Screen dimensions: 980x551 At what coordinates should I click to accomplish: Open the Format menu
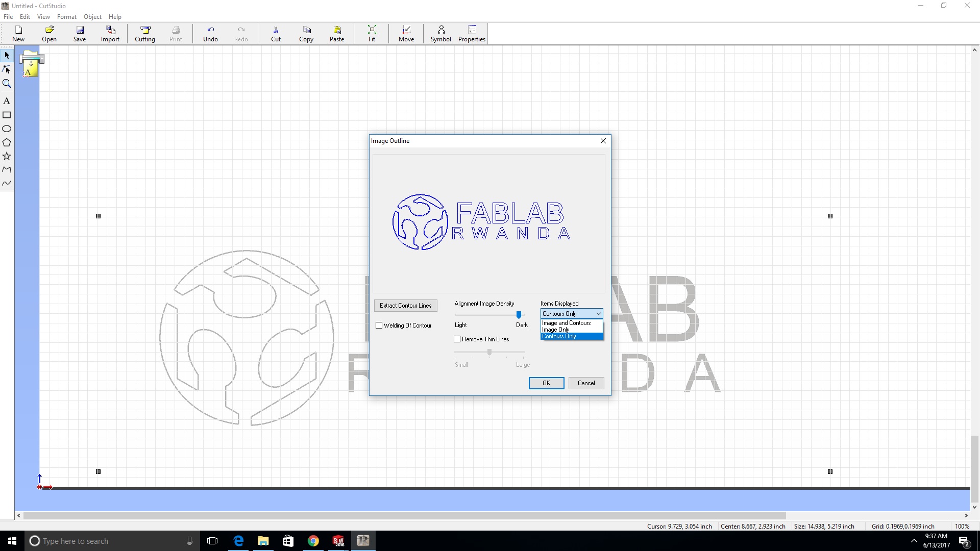67,16
